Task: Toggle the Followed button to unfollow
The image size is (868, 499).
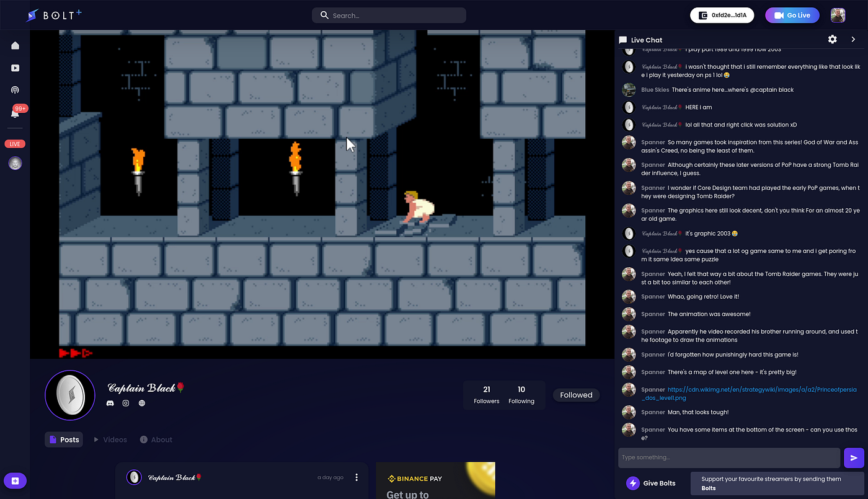Action: point(576,395)
